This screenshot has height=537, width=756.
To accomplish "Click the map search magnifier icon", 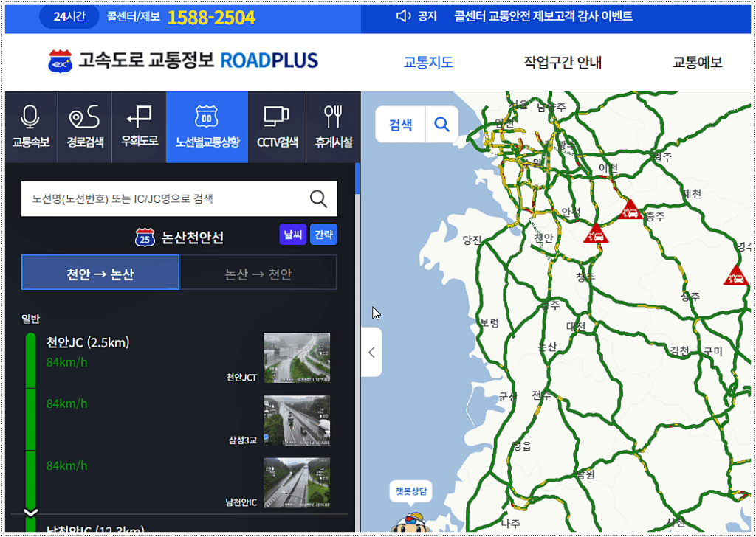I will click(x=441, y=125).
